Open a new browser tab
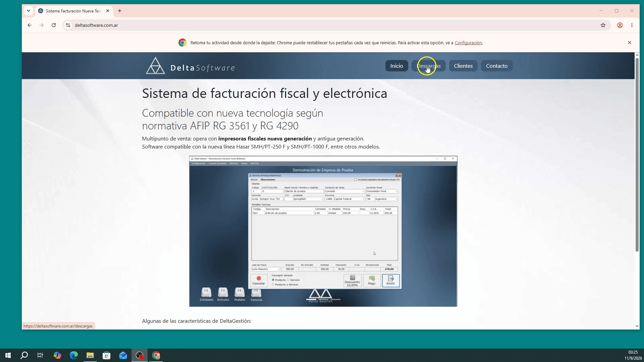 [120, 11]
